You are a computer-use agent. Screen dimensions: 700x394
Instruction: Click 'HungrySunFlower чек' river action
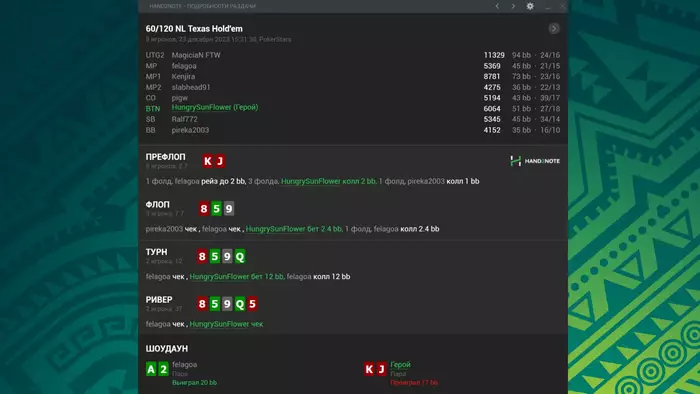point(226,324)
